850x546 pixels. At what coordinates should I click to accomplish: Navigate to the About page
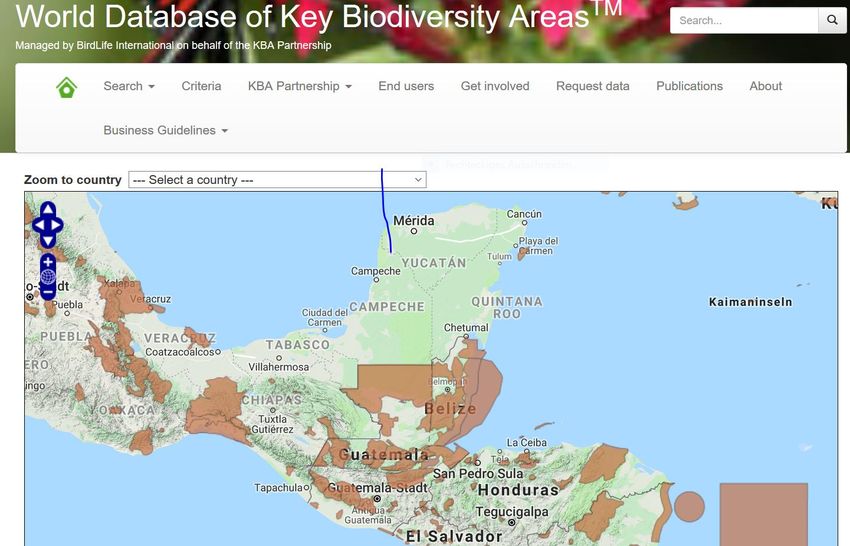(765, 86)
